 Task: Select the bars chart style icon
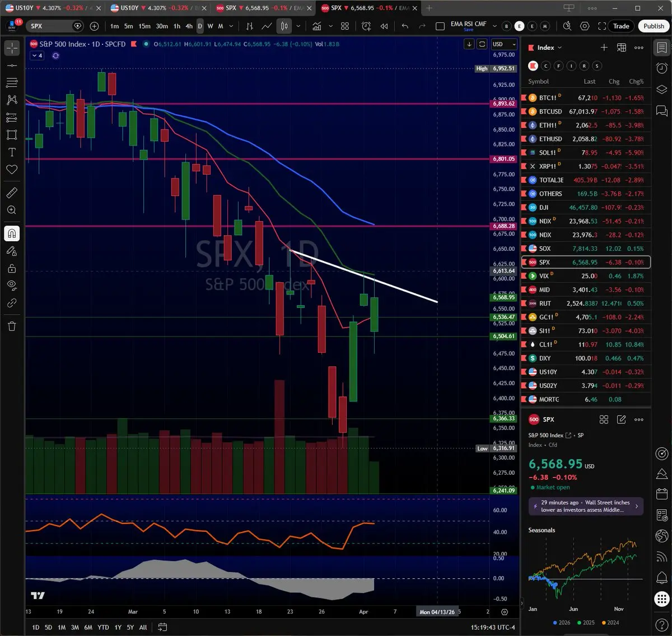(x=250, y=26)
